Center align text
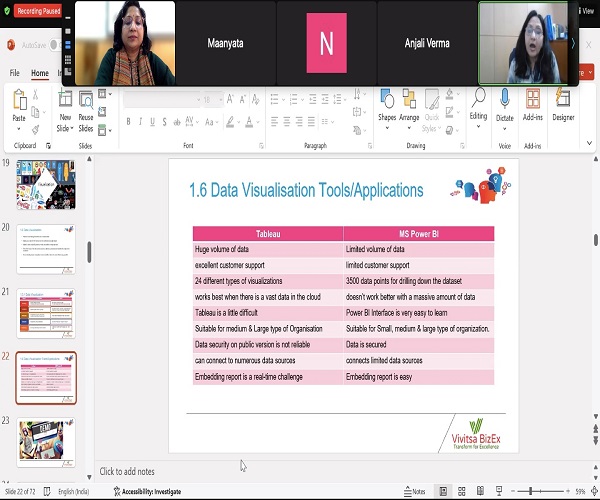 point(287,122)
